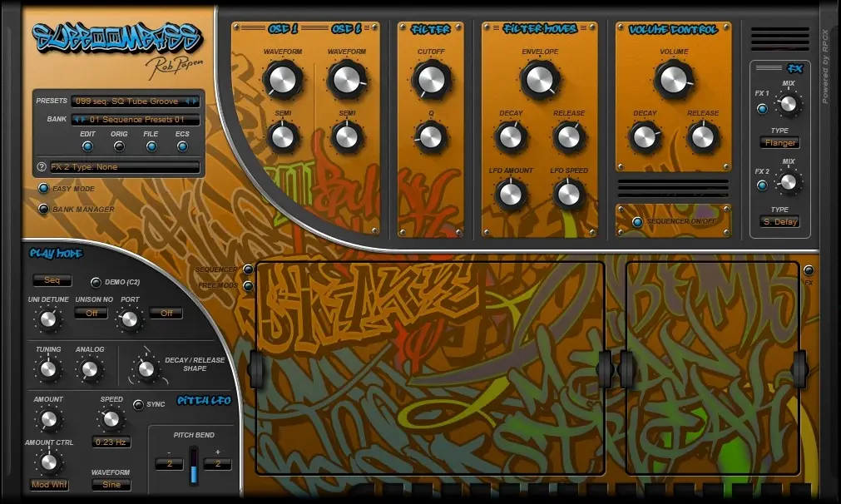The width and height of the screenshot is (841, 504).
Task: Click the Filter Moves Envelope knob
Action: tap(540, 79)
